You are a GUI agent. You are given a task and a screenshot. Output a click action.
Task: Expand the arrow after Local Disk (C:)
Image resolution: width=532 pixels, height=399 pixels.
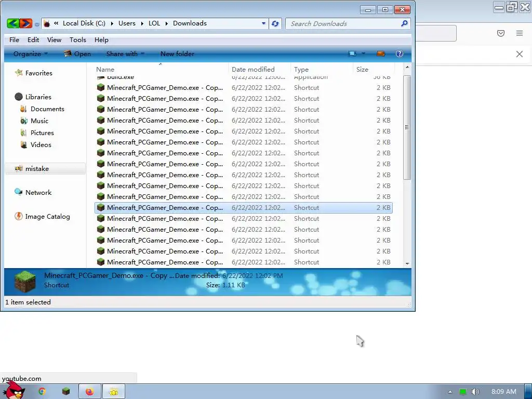coord(112,23)
